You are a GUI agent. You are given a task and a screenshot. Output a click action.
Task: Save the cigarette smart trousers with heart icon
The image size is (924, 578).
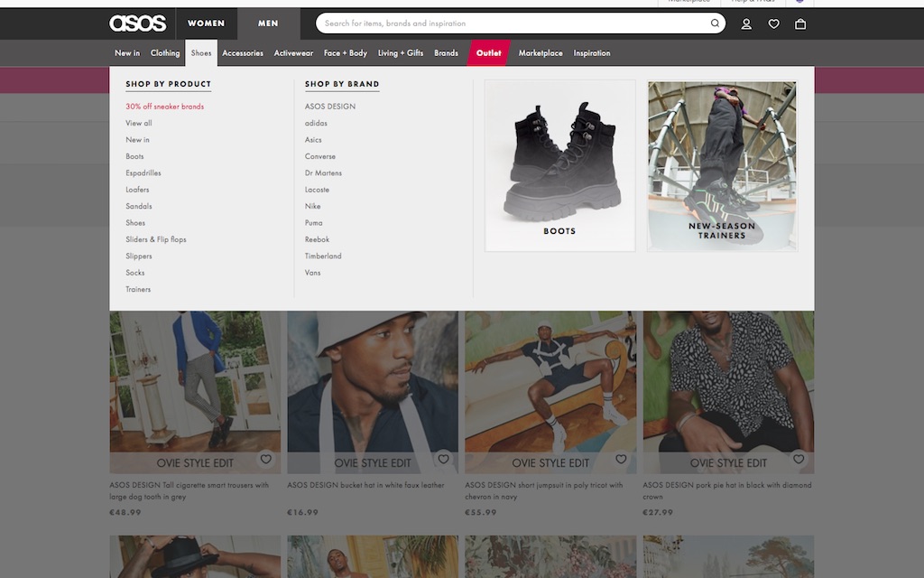(x=266, y=459)
